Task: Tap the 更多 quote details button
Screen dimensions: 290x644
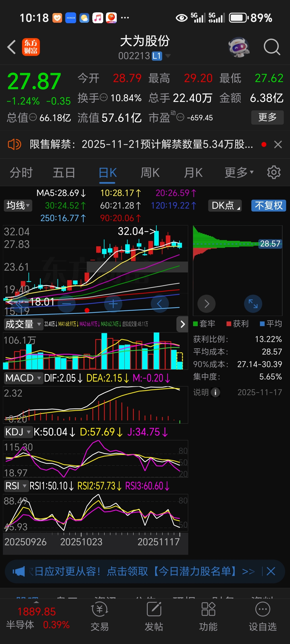Action: [x=267, y=117]
